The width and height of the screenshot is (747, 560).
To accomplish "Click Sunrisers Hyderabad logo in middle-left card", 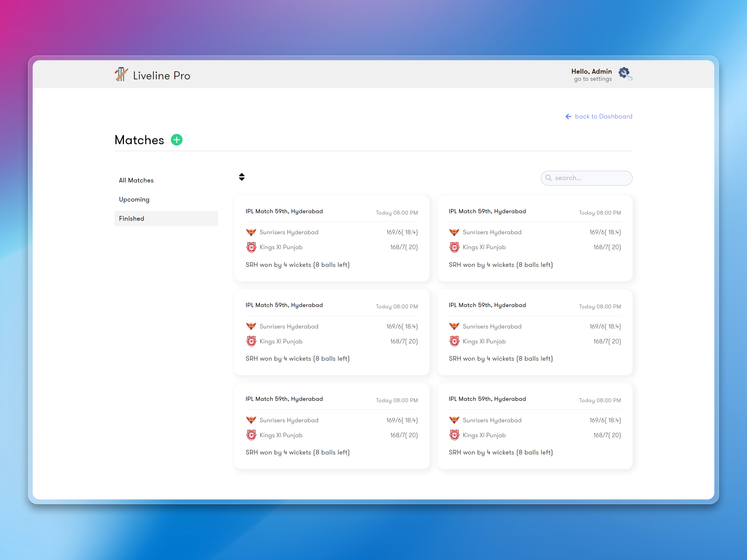I will pos(251,326).
